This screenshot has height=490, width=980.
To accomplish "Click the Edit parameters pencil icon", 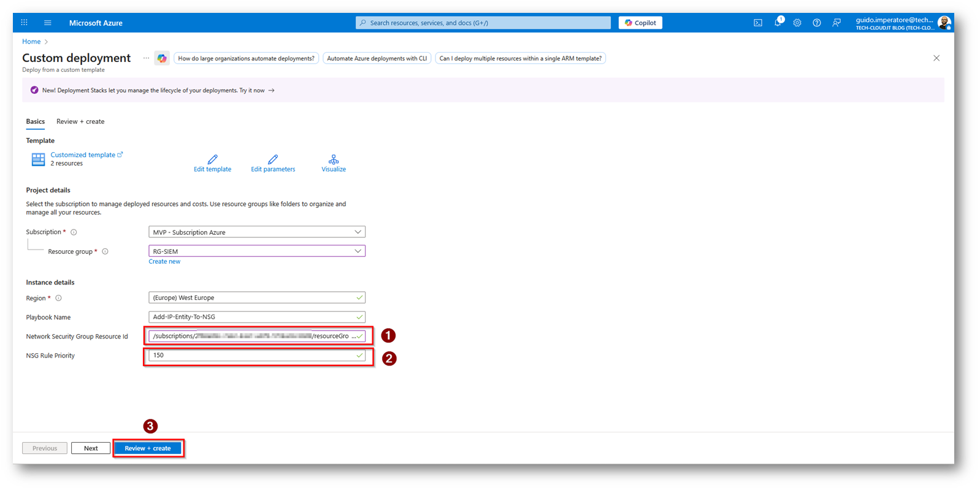I will (x=273, y=159).
